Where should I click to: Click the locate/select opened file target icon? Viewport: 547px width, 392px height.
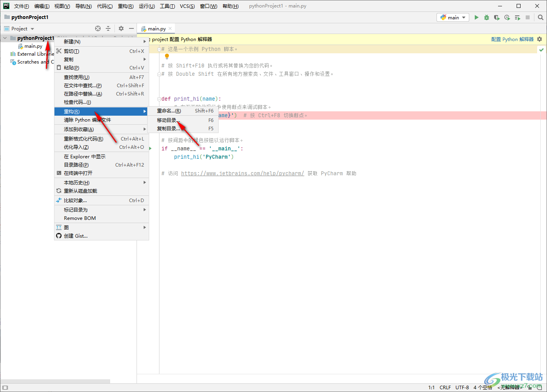(x=98, y=28)
